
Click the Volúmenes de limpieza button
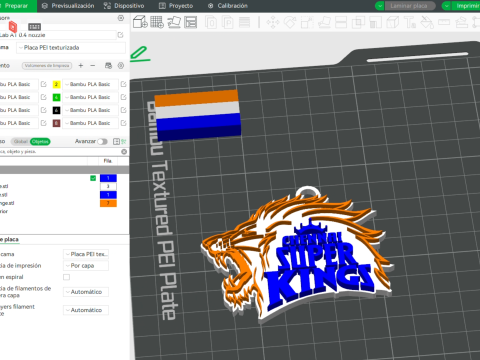[47, 66]
